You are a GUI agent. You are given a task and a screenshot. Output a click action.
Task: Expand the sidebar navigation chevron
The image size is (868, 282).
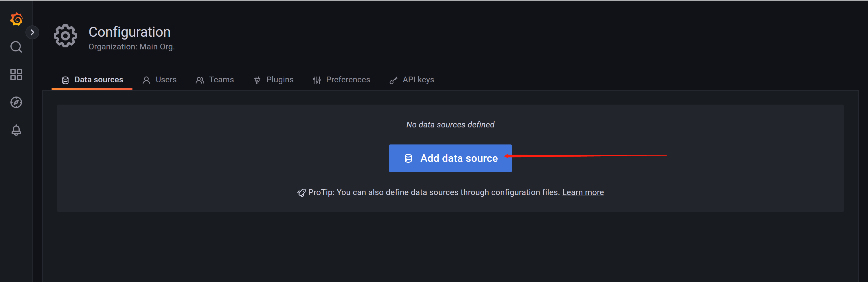[x=32, y=32]
